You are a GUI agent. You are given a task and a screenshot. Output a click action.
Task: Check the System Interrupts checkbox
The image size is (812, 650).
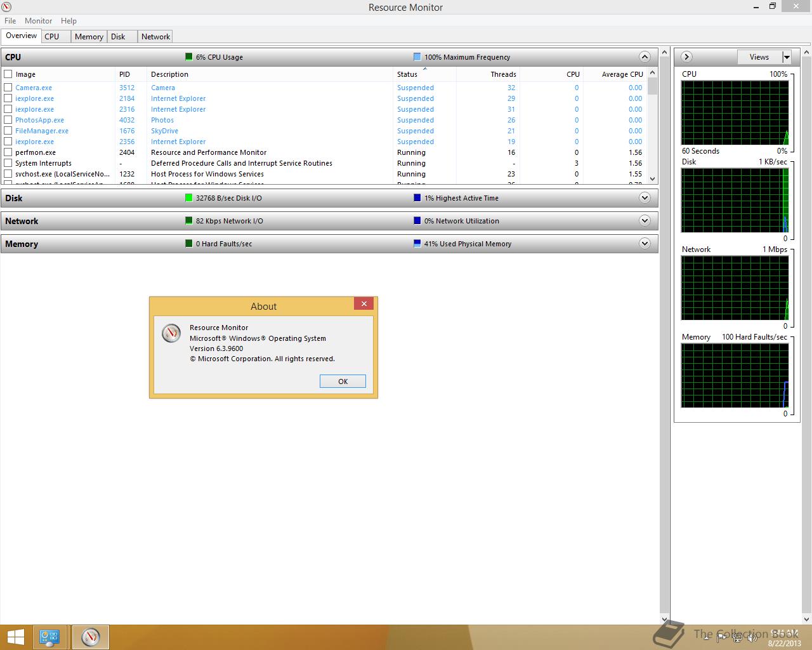pos(8,163)
